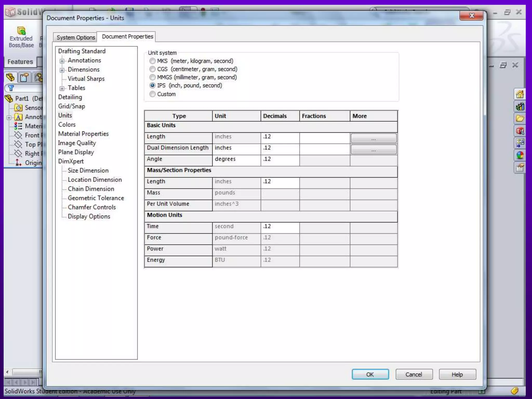532x399 pixels.
Task: Expand the Annotations node in options tree
Action: 62,61
